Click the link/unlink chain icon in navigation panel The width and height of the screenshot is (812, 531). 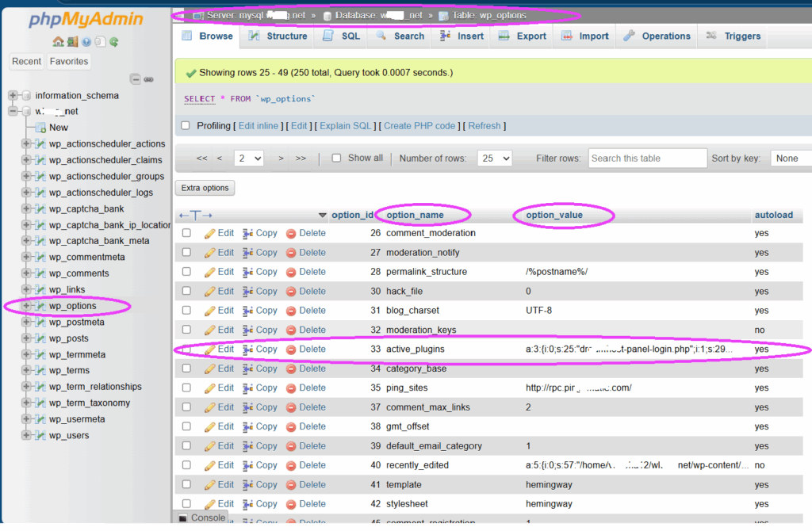click(x=148, y=79)
